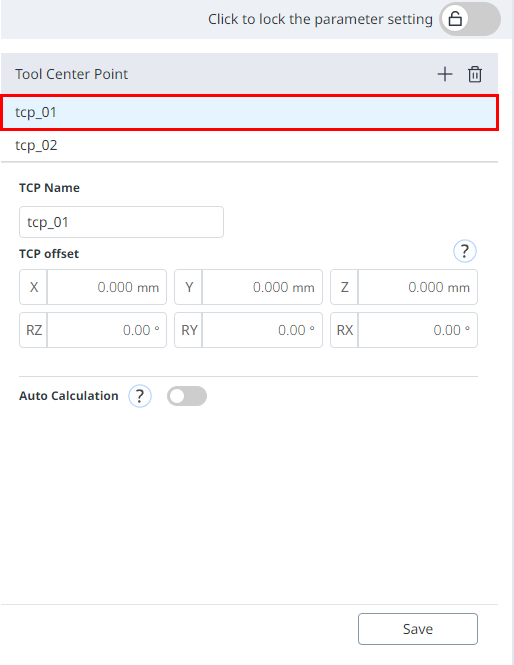Edit the RY rotation value field
The height and width of the screenshot is (665, 514).
coord(262,330)
